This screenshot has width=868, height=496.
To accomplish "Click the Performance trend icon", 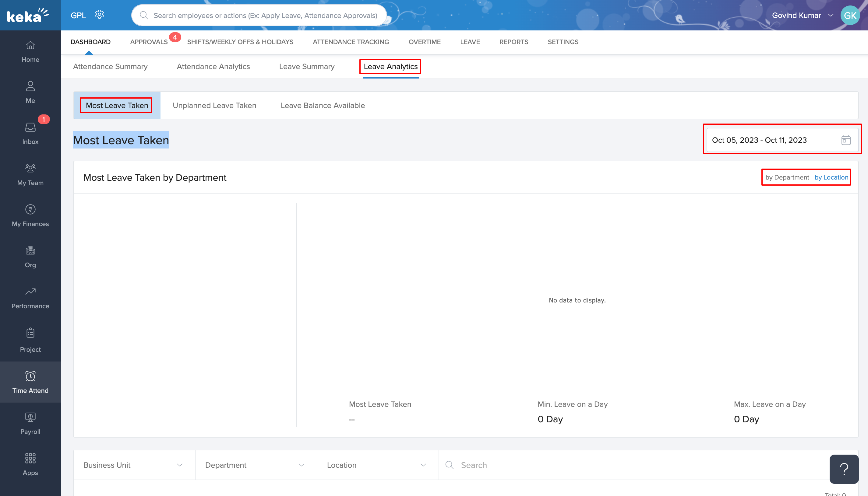I will [30, 292].
